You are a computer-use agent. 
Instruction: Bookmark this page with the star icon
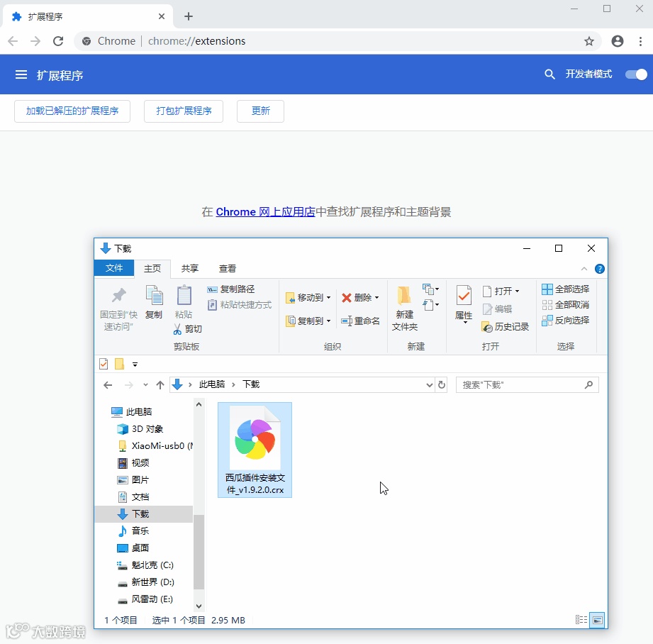coord(589,41)
